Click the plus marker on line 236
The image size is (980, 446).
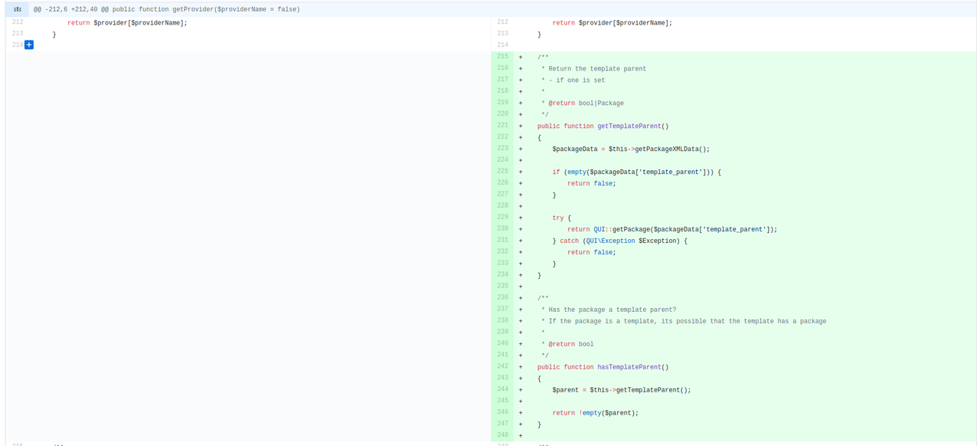tap(521, 298)
